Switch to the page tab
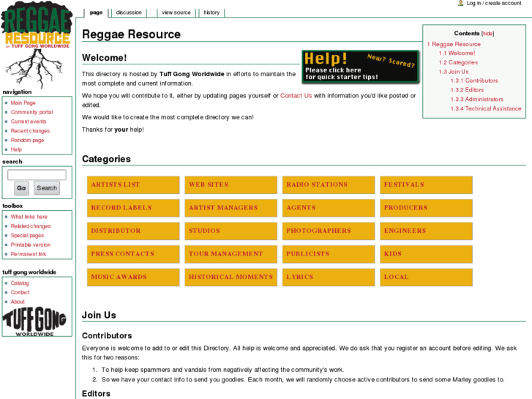This screenshot has height=399, width=532. 96,12
